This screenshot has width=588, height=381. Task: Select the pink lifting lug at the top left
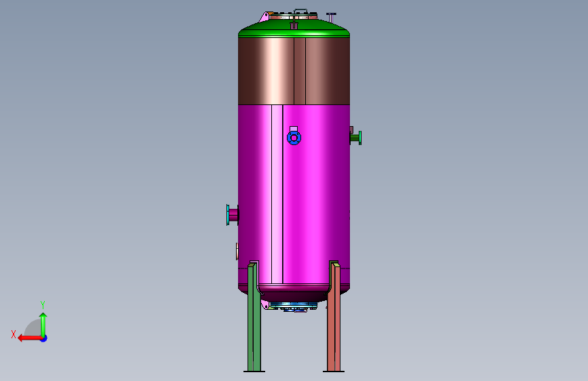click(264, 17)
